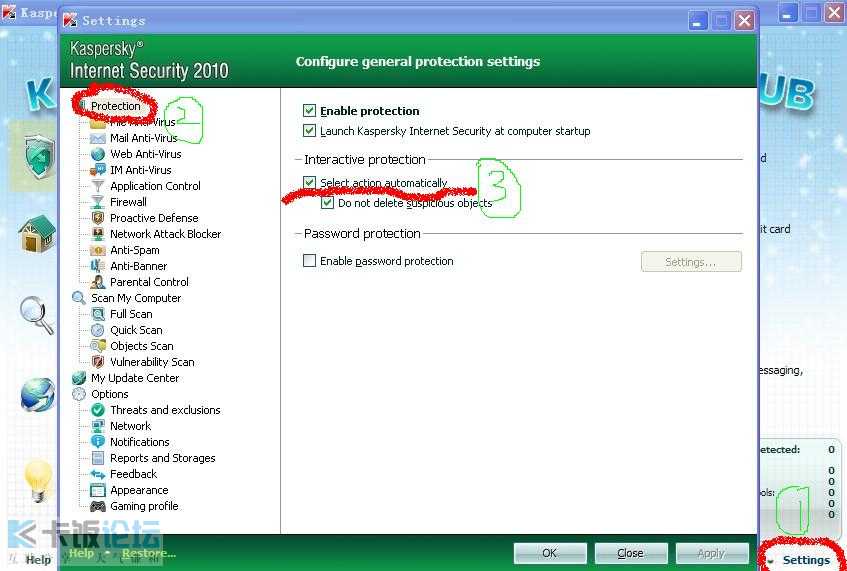Viewport: 847px width, 571px height.
Task: Select Scan My Computer section
Action: click(136, 298)
